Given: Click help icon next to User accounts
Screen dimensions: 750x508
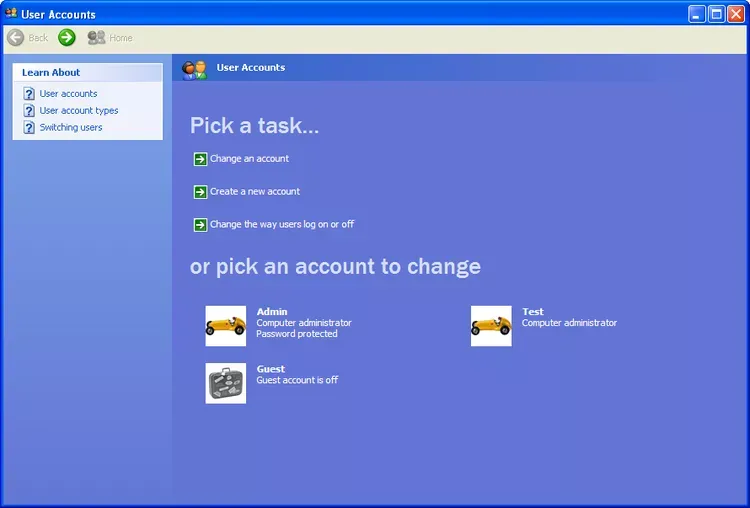Looking at the screenshot, I should (x=29, y=94).
